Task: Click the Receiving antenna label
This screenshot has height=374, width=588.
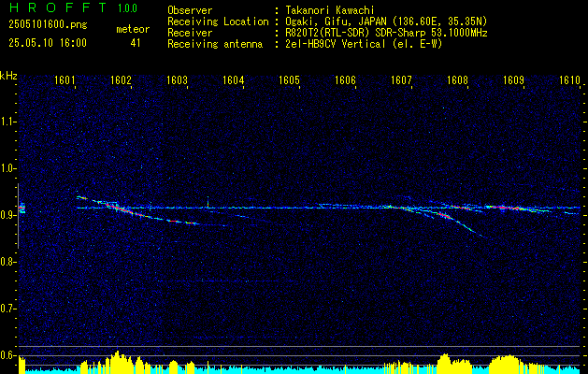Action: 215,44
